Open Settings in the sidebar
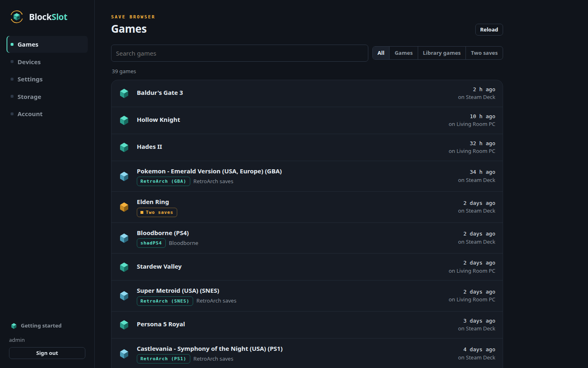Screen dimensions: 588x368 47,79
